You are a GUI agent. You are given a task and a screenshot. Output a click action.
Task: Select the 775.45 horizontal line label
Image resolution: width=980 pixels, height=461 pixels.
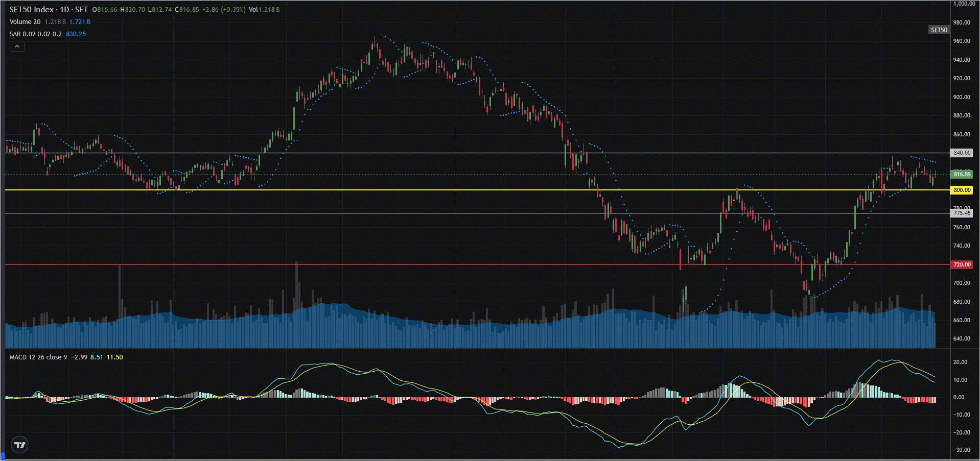point(962,213)
